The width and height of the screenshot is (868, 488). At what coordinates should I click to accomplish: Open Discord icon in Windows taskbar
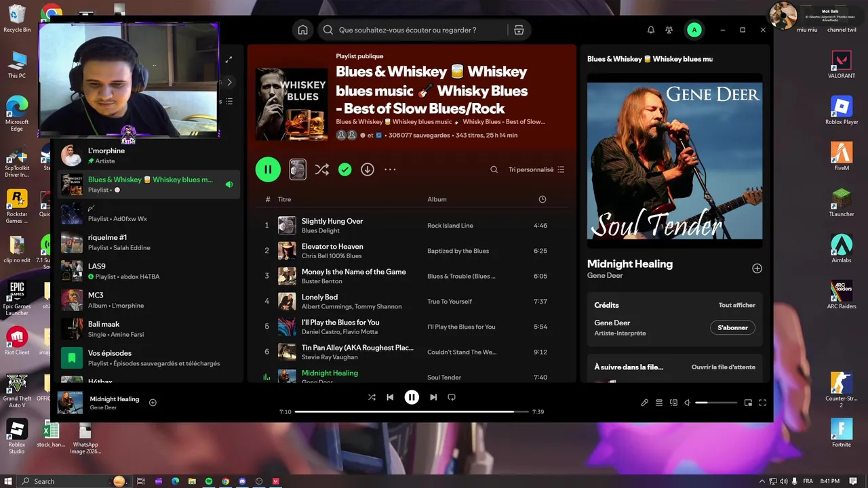[242, 481]
